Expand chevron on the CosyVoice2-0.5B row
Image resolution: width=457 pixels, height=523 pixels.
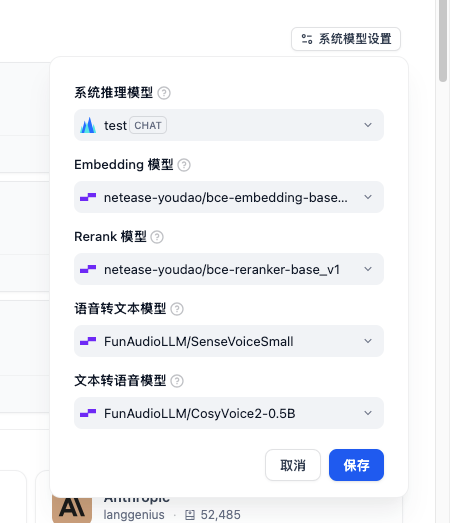tap(368, 413)
